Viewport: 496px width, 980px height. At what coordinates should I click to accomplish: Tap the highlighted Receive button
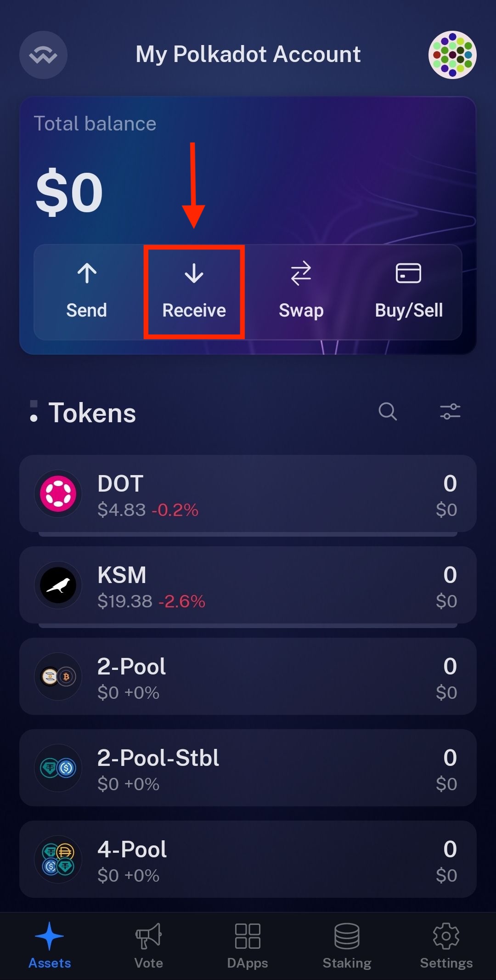point(194,292)
